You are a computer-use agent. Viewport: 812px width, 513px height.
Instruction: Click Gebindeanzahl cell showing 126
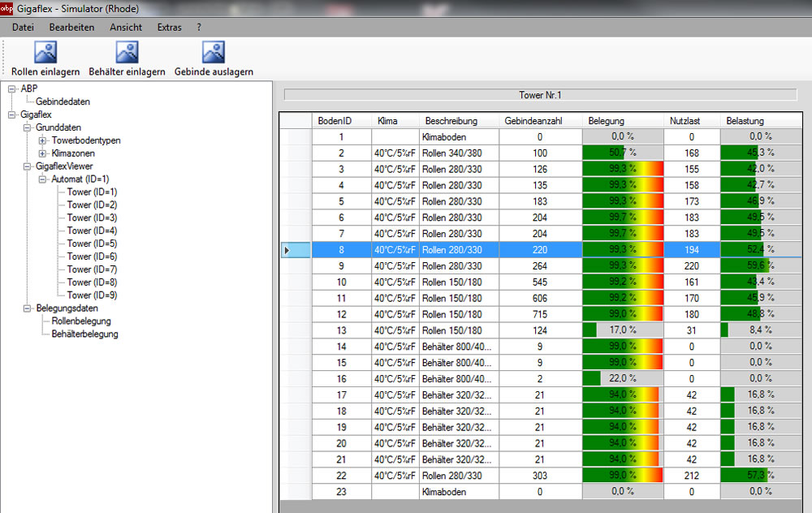540,170
